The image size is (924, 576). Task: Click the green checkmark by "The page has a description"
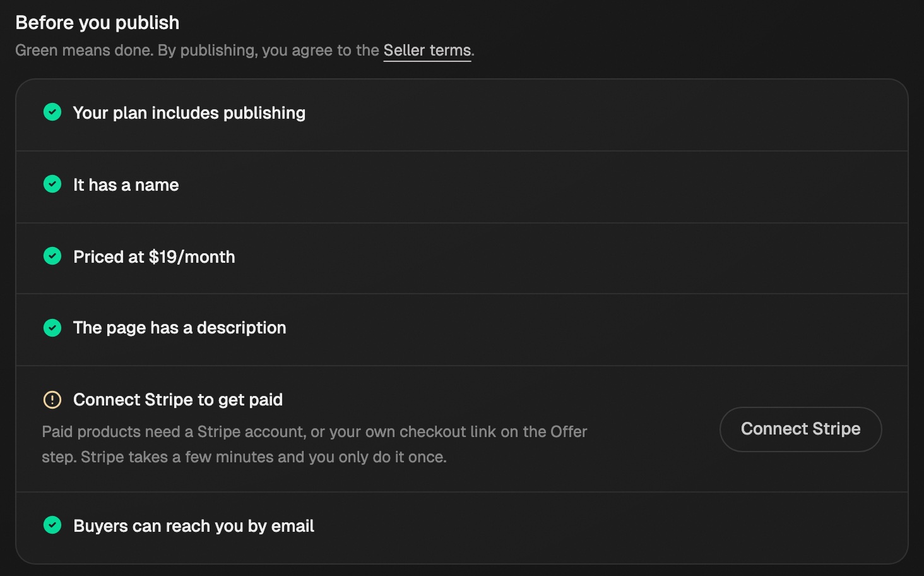[x=52, y=328]
